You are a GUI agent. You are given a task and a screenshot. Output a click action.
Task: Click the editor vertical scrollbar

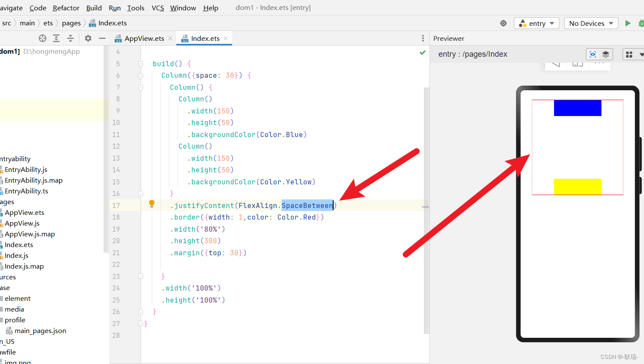pos(426,211)
